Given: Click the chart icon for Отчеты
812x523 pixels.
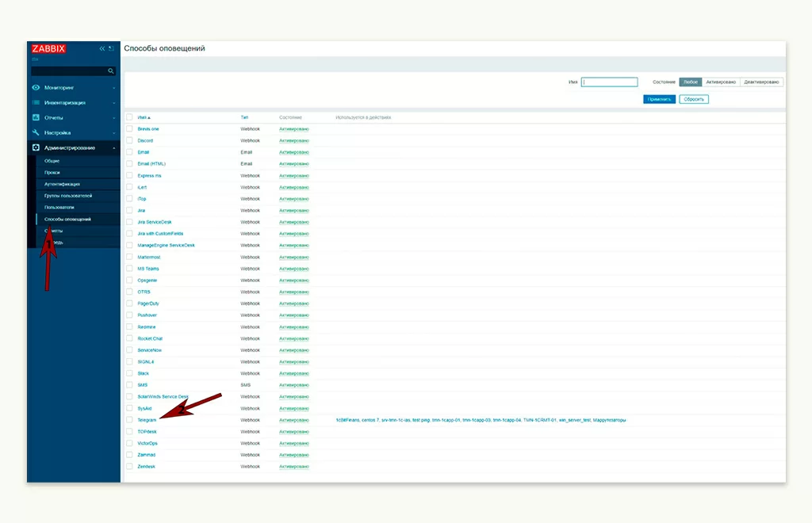Looking at the screenshot, I should 36,117.
